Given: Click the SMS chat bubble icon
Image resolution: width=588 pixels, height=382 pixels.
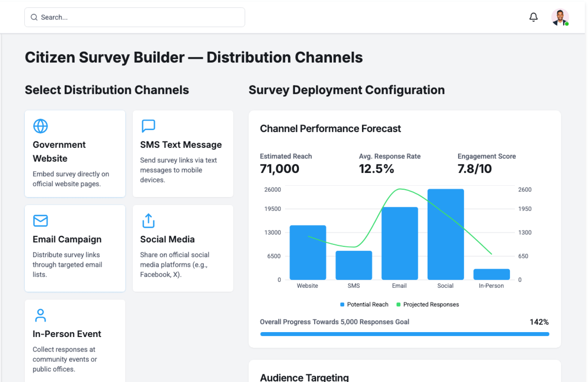Looking at the screenshot, I should tap(148, 126).
